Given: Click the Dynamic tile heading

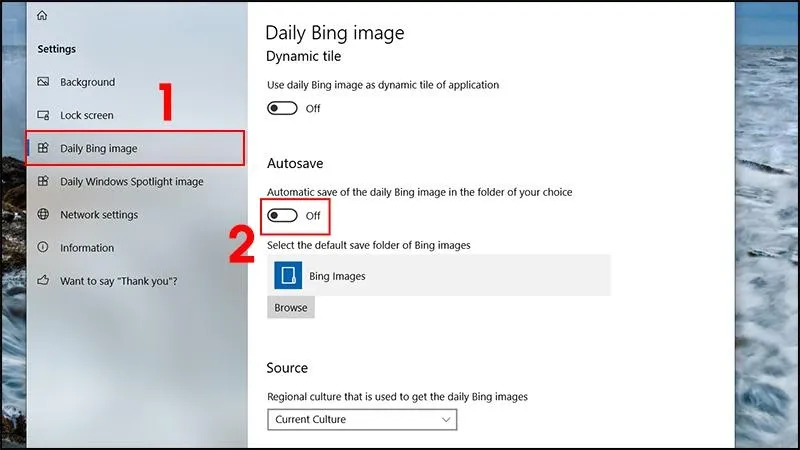Looking at the screenshot, I should point(304,56).
